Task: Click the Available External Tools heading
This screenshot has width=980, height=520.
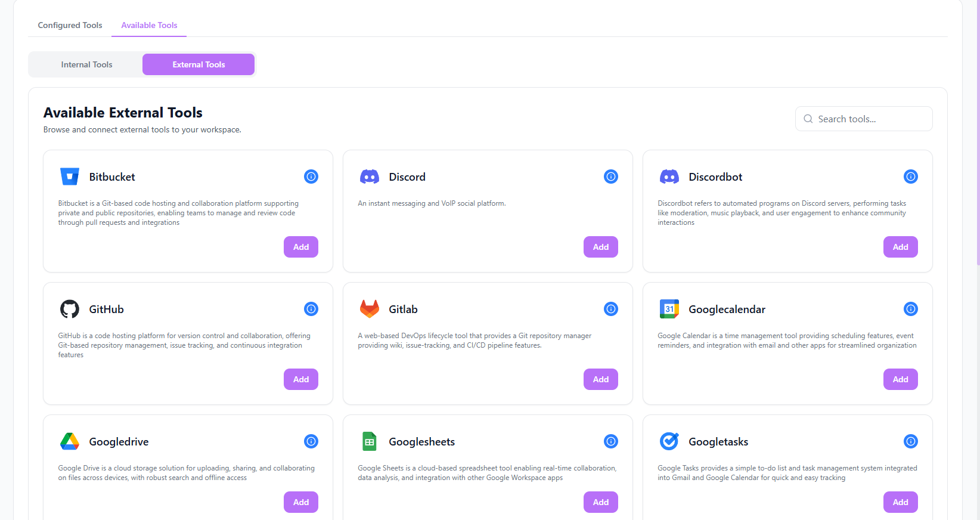Action: 123,113
